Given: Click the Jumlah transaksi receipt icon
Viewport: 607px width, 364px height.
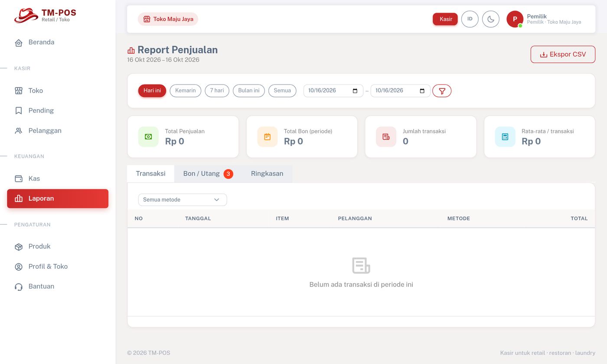Looking at the screenshot, I should pyautogui.click(x=386, y=136).
